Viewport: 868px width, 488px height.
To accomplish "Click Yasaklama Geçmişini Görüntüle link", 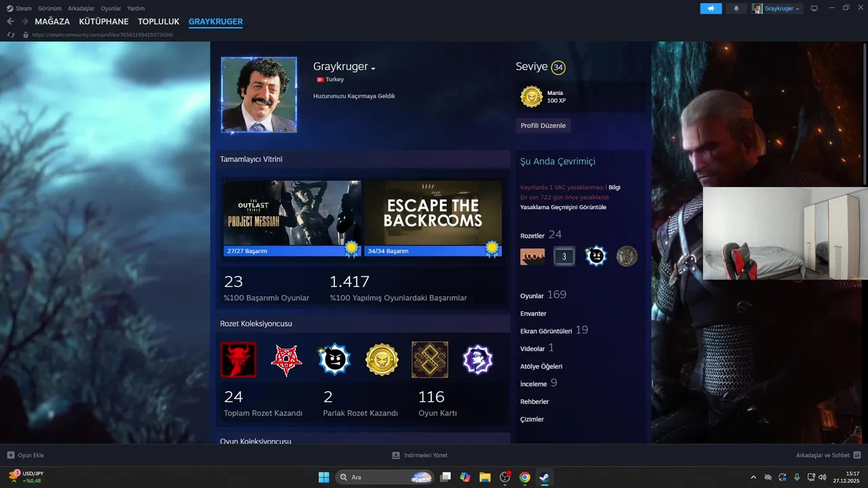I will (563, 207).
